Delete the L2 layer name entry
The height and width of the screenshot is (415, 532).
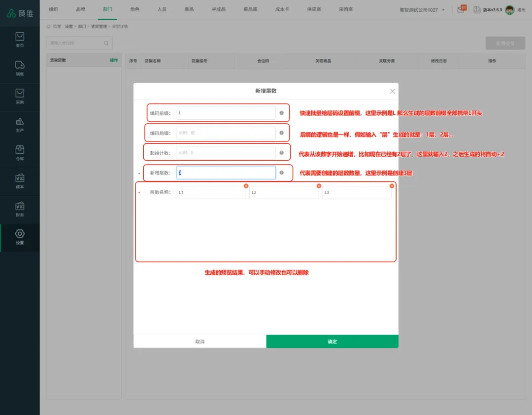[319, 186]
